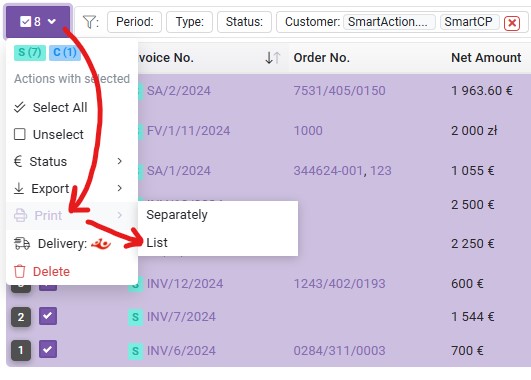Click net amount 2 500 €
This screenshot has width=531, height=380.
pyautogui.click(x=472, y=205)
